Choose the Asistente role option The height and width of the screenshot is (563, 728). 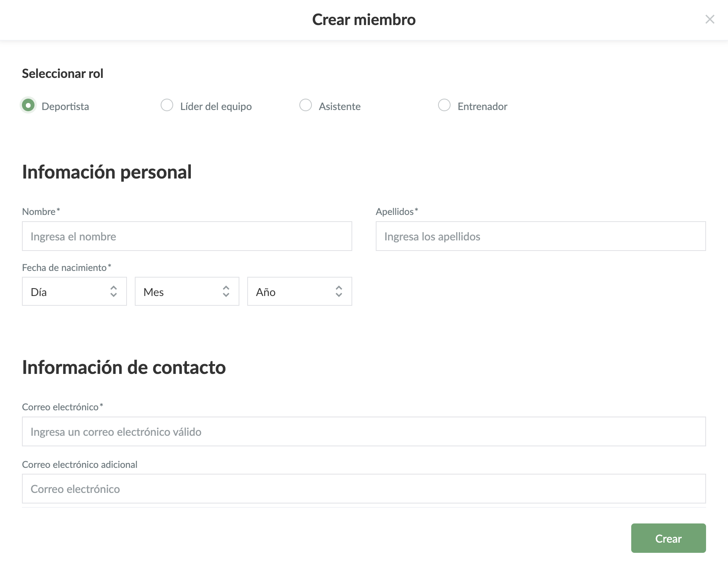[306, 105]
